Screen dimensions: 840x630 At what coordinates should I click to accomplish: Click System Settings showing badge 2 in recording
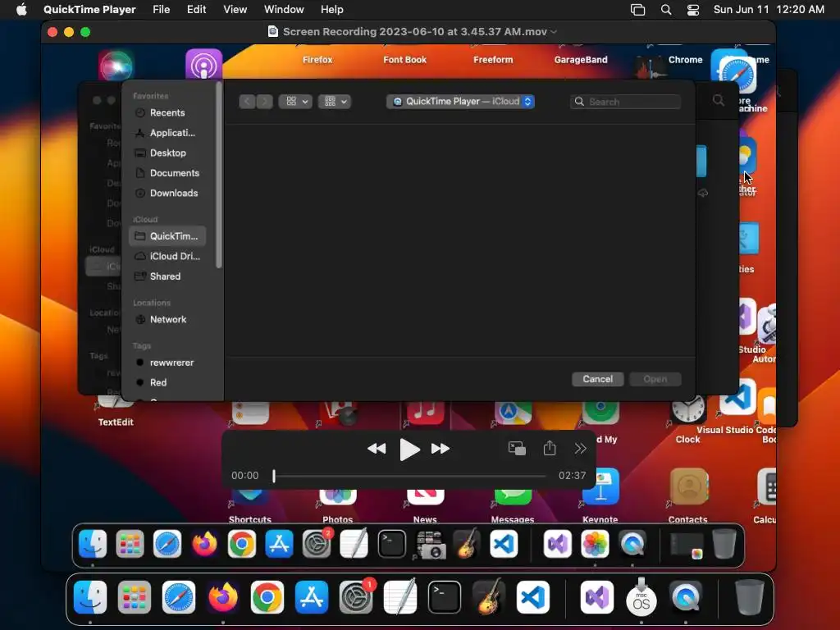click(317, 543)
